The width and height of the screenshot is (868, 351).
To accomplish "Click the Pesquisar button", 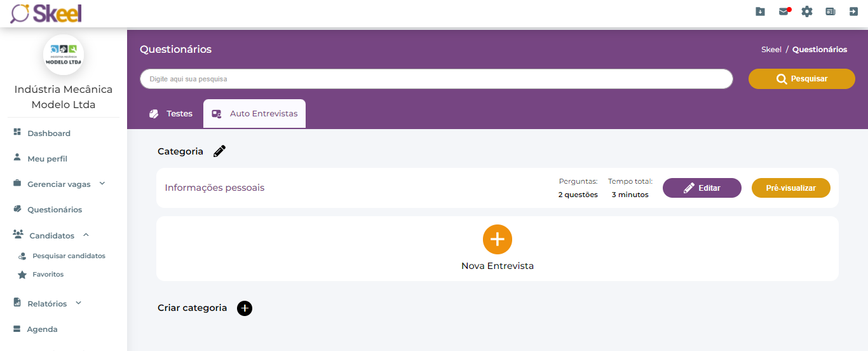I will (x=801, y=79).
